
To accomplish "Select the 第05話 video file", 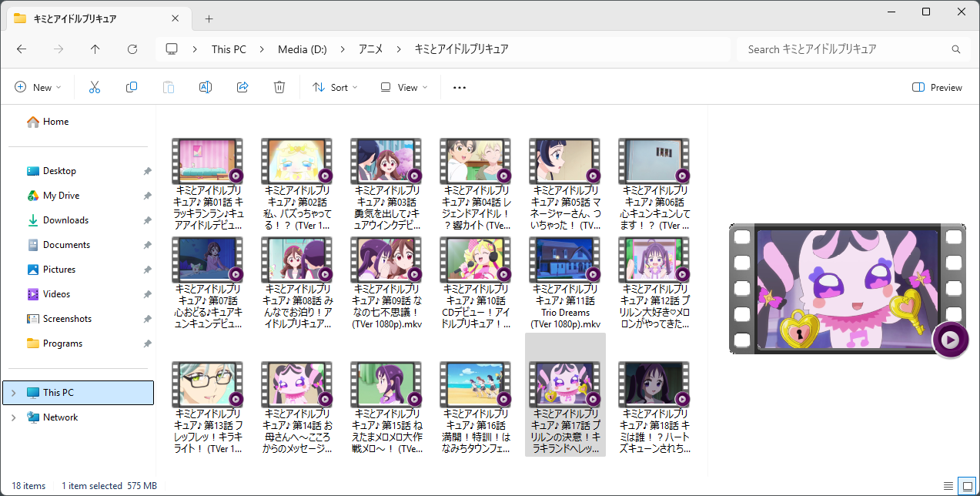I will coord(565,185).
